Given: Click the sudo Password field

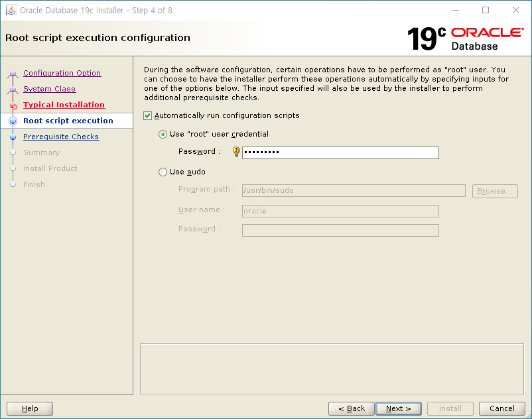Looking at the screenshot, I should point(340,230).
